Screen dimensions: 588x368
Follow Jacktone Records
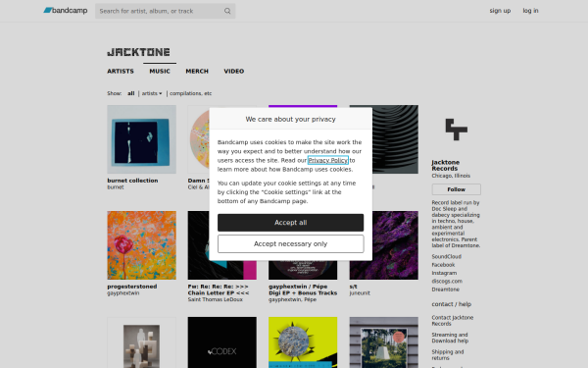456,189
